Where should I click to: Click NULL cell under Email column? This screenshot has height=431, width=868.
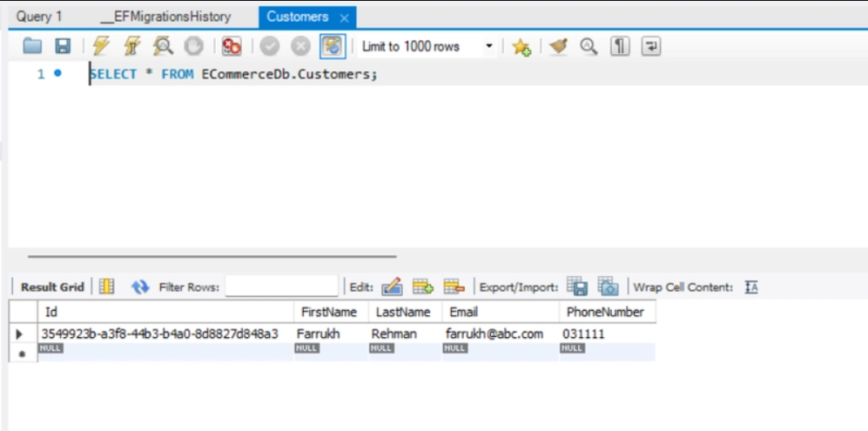[x=501, y=353]
